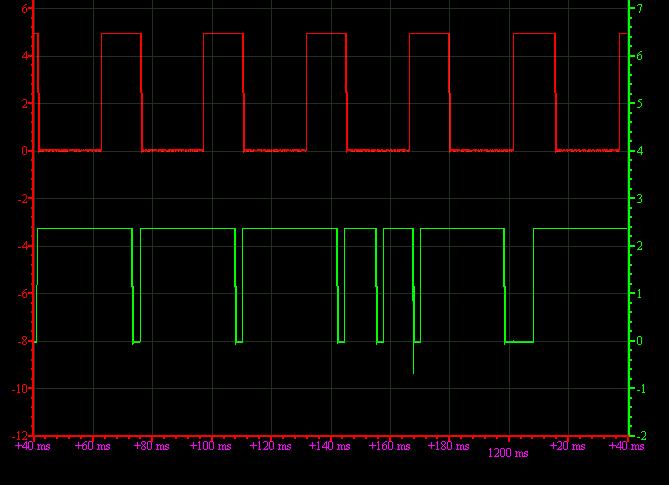
Task: Click the +20 ms time axis label
Action: [567, 446]
